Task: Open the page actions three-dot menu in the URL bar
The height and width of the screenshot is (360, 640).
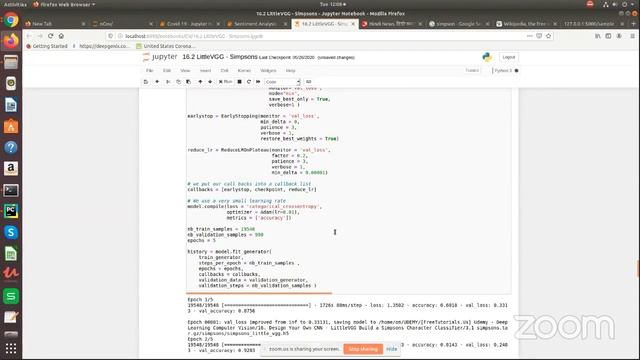Action: click(529, 36)
